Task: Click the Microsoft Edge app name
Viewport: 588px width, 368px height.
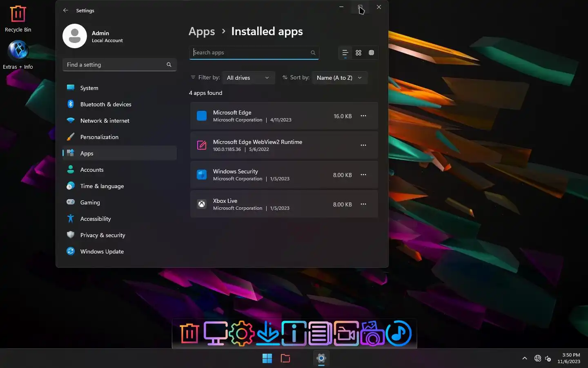Action: click(232, 112)
